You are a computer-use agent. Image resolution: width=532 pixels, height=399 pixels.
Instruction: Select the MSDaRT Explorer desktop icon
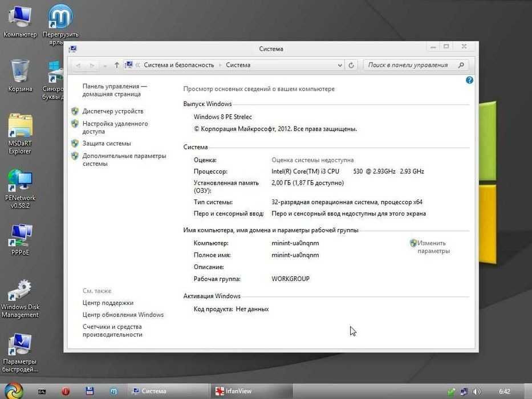coord(20,135)
